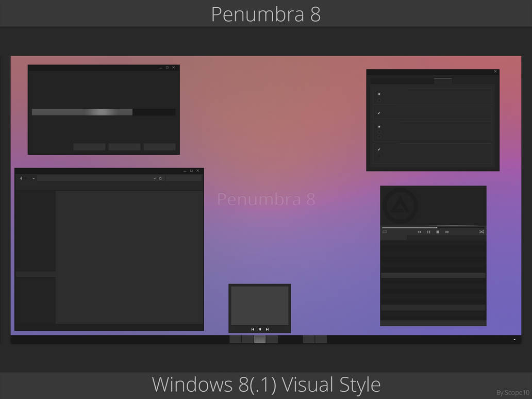Click into the Explorer address bar
This screenshot has width=532, height=399.
point(95,178)
